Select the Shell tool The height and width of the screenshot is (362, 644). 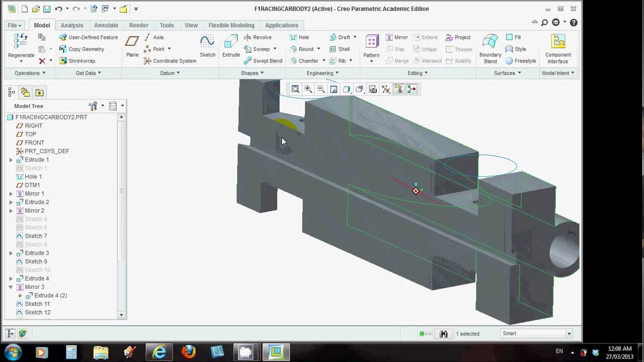coord(340,49)
